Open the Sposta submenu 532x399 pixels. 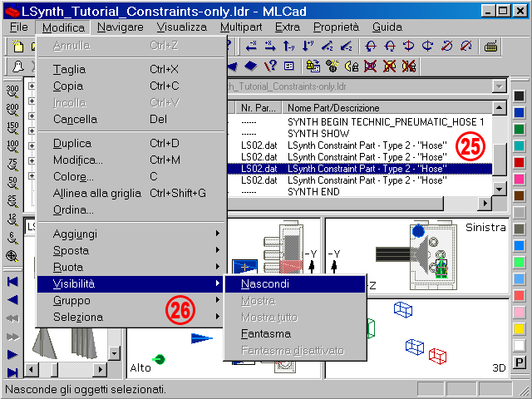pyautogui.click(x=131, y=250)
